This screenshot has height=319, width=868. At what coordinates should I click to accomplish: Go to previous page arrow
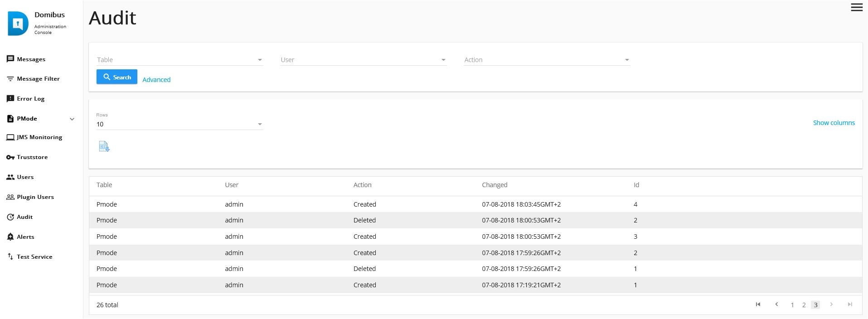point(776,304)
